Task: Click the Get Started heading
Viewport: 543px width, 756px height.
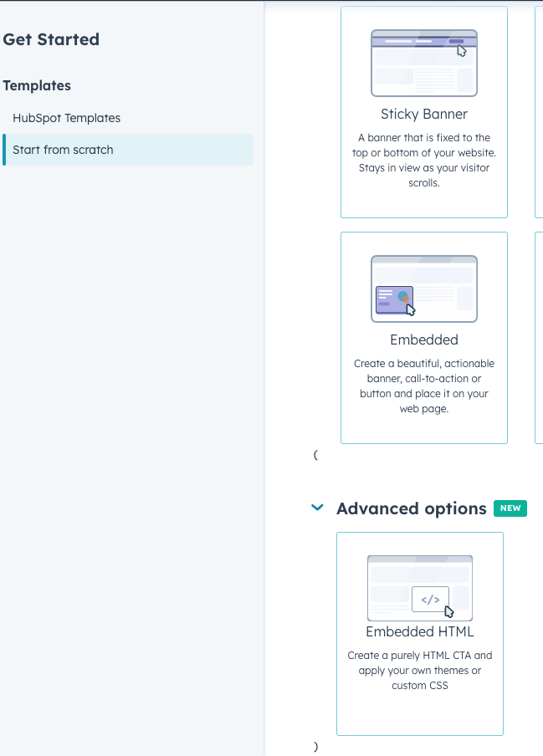Action: [x=51, y=39]
